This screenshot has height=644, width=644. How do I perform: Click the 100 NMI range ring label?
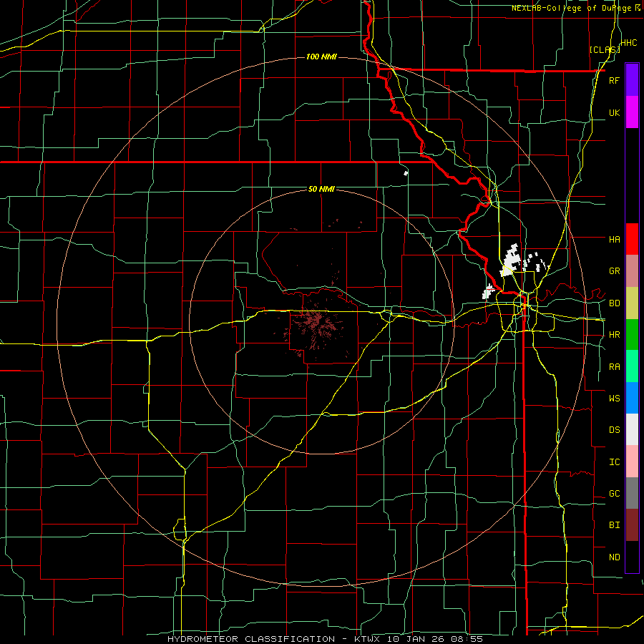pos(321,57)
